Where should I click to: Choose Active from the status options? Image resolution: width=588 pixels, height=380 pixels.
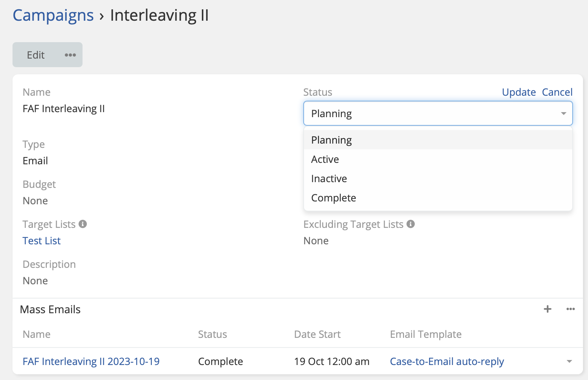(325, 159)
